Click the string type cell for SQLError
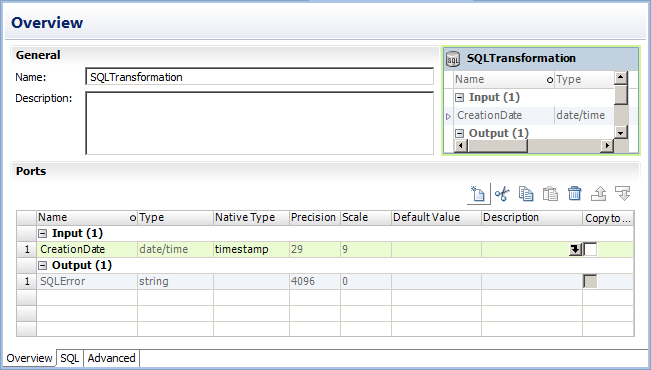This screenshot has height=370, width=651. click(176, 281)
